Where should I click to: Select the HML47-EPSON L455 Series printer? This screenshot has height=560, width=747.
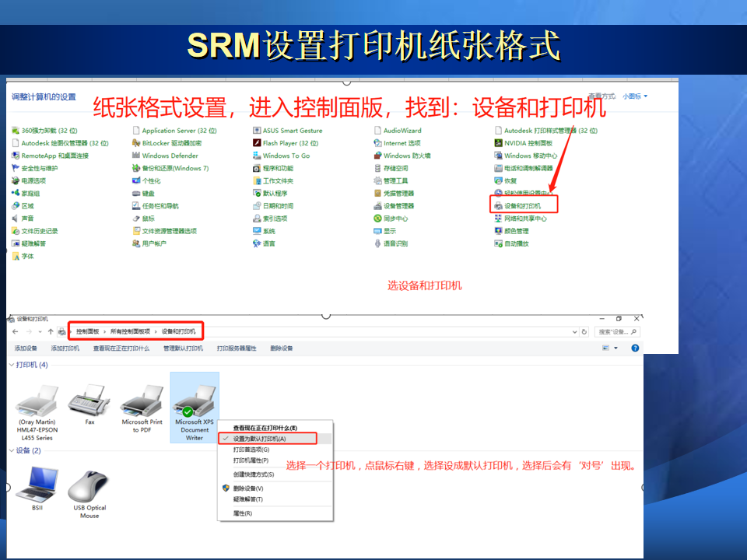click(x=37, y=413)
